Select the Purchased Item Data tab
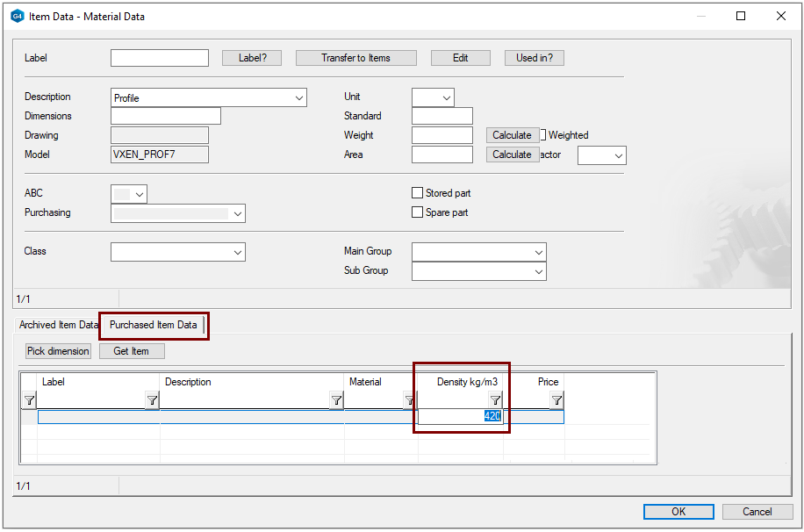 pyautogui.click(x=154, y=325)
